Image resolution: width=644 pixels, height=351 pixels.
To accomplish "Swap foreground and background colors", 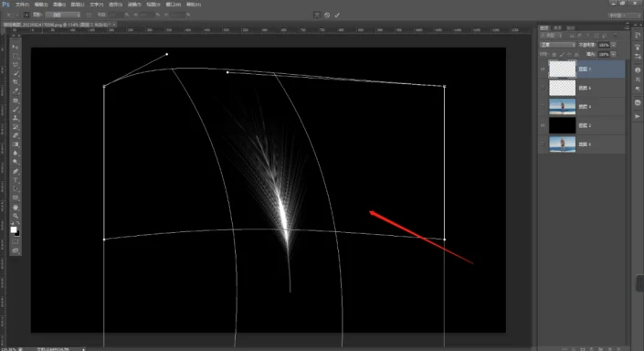I will point(18,223).
